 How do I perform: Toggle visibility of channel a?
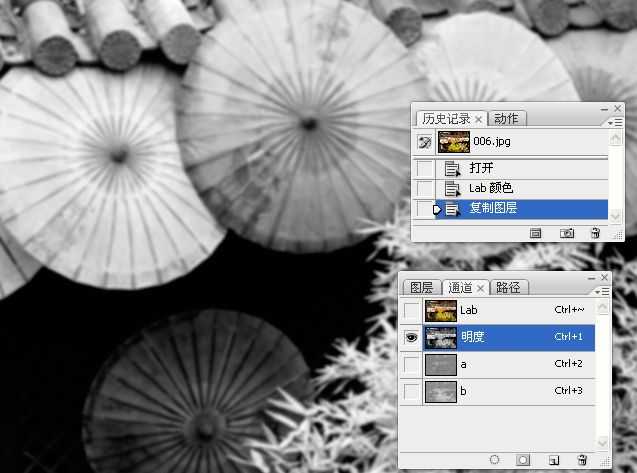pyautogui.click(x=411, y=365)
